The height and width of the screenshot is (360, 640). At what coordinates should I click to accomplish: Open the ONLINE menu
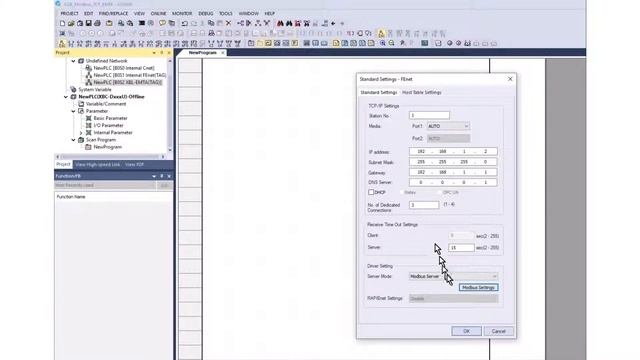tap(158, 13)
